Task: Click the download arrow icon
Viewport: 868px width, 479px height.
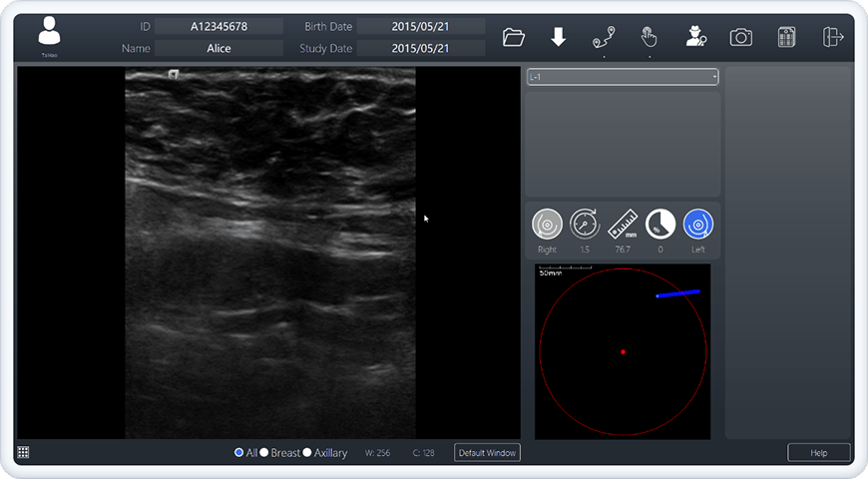Action: point(558,38)
